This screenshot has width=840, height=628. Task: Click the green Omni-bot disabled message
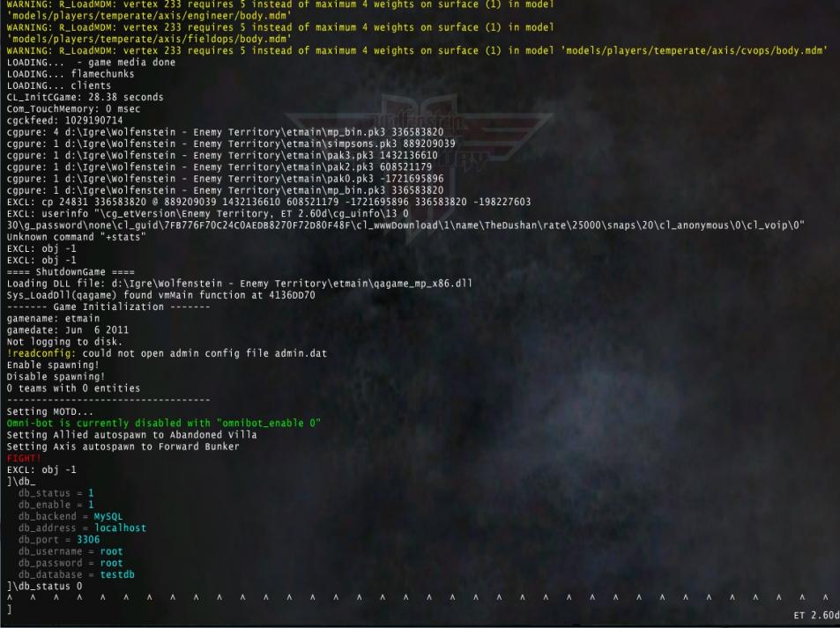coord(163,423)
